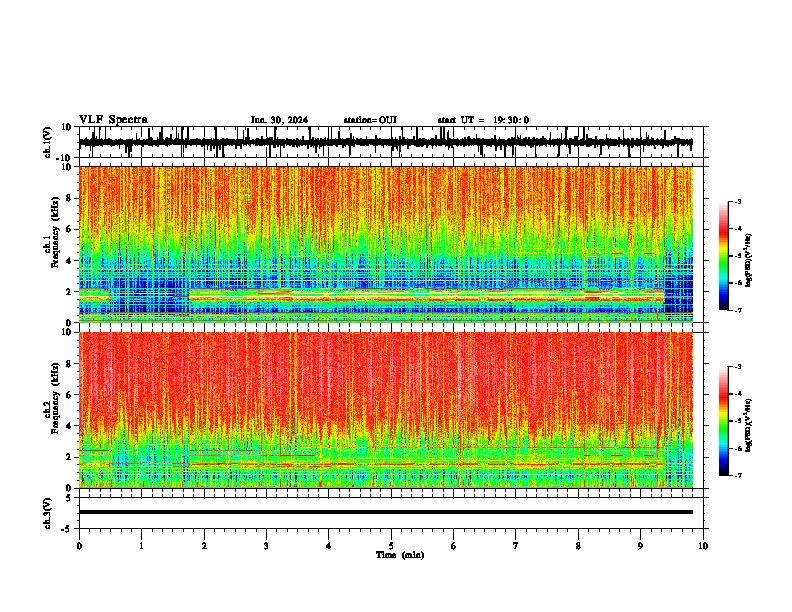Click tick label "9" on the Time axis
792x612 pixels.
(640, 546)
